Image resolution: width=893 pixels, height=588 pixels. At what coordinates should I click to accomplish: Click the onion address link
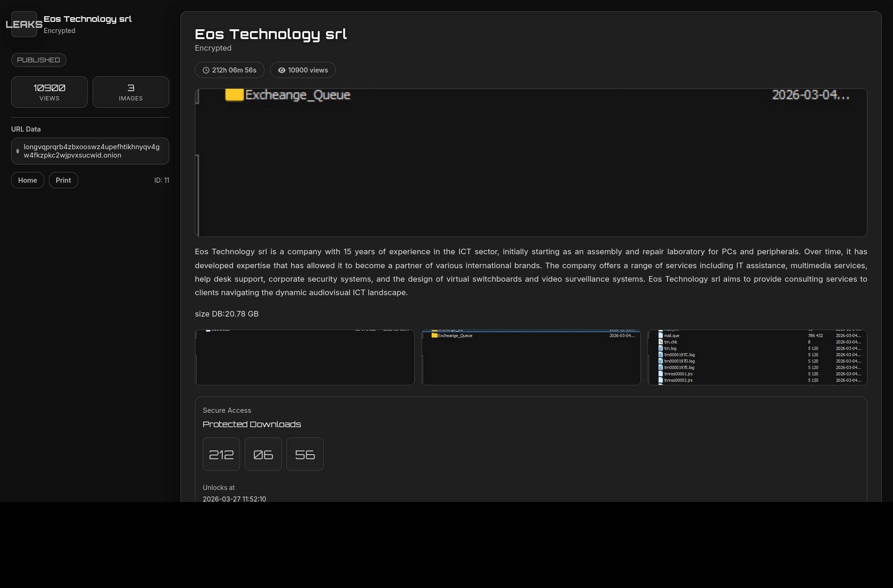pos(91,151)
